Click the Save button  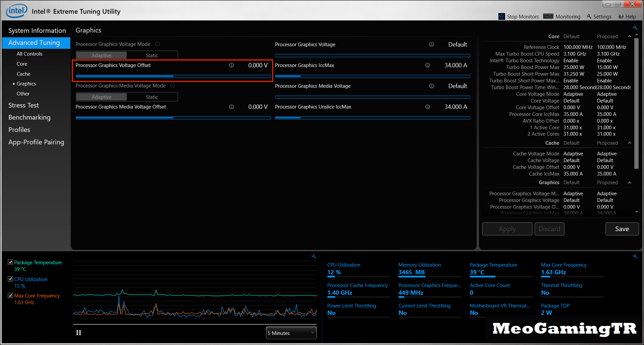click(622, 229)
